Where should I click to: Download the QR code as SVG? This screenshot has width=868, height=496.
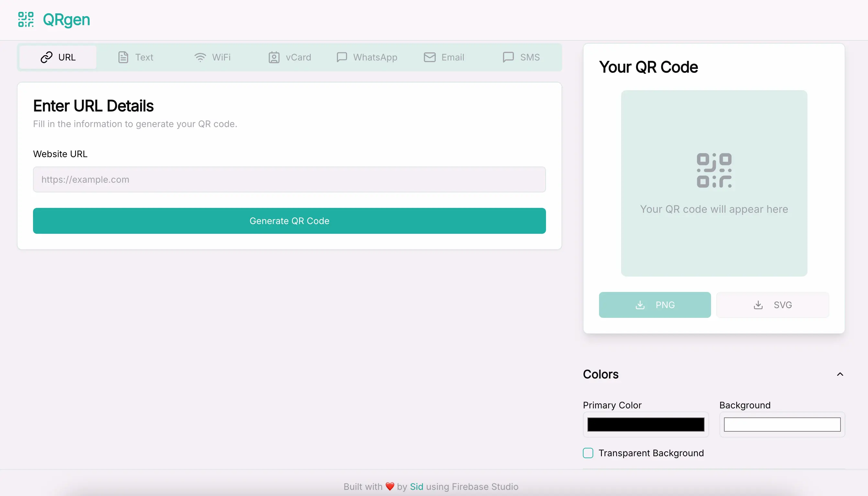(x=772, y=305)
